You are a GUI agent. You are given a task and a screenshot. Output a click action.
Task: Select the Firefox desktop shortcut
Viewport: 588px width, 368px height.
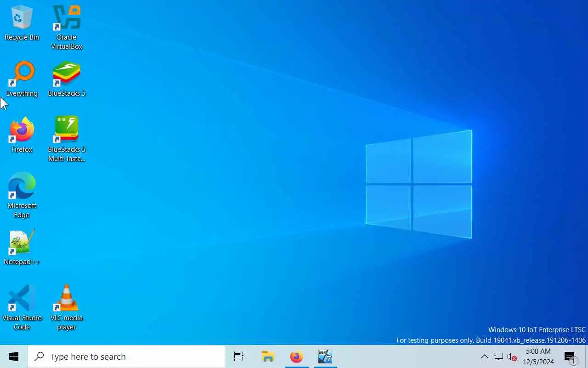click(x=22, y=135)
